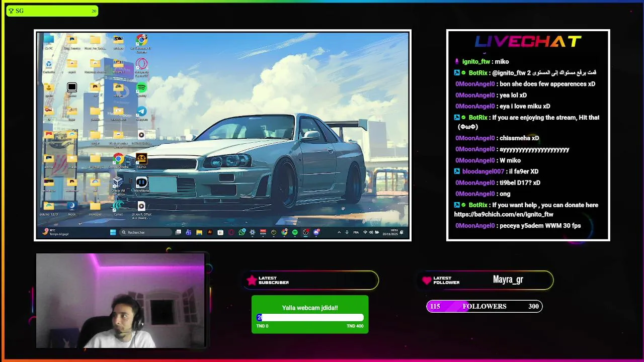The height and width of the screenshot is (362, 644).
Task: Open the Ce PC desktop icon
Action: 48,42
